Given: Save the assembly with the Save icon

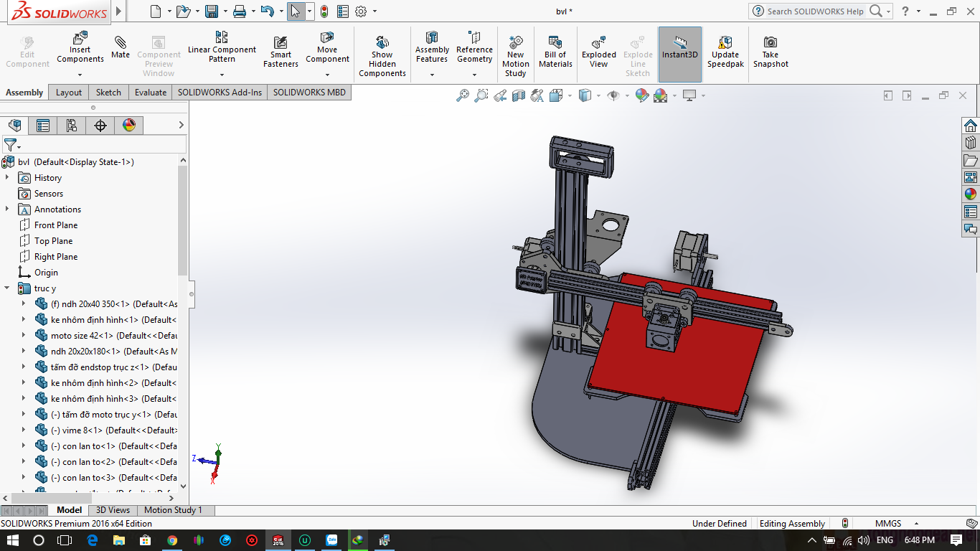Looking at the screenshot, I should point(212,11).
